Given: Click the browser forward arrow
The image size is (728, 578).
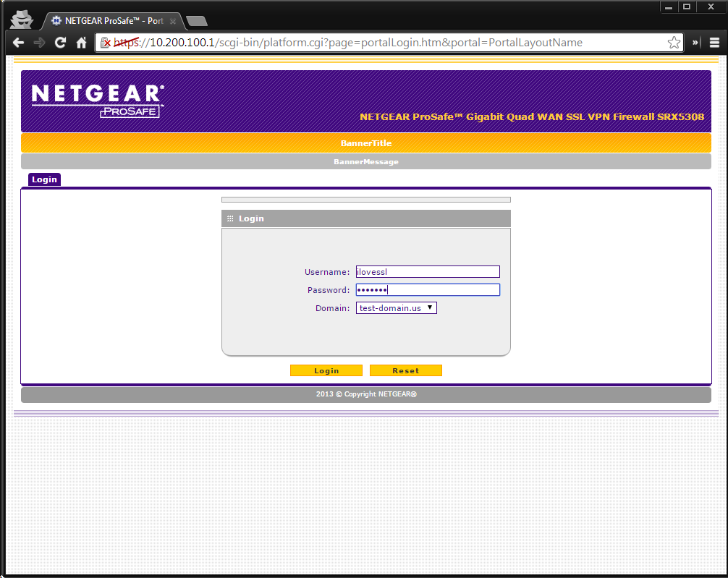Looking at the screenshot, I should [40, 43].
